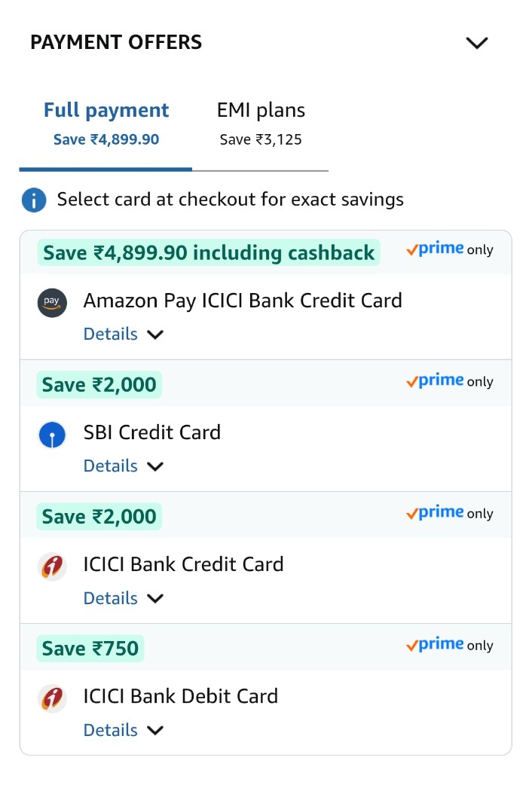Click the PAYMENT OFFERS heading
The width and height of the screenshot is (532, 788).
tap(116, 42)
